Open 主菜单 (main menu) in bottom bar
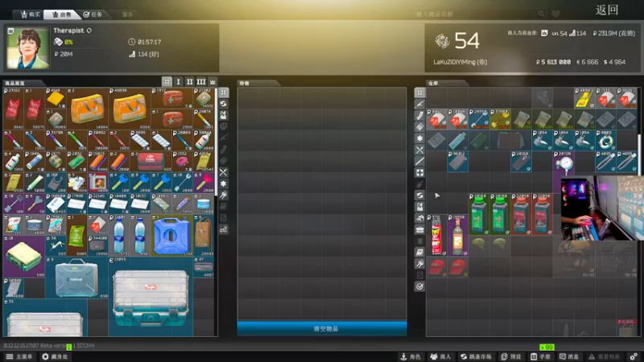Viewport: 644px width, 362px height. (19, 356)
